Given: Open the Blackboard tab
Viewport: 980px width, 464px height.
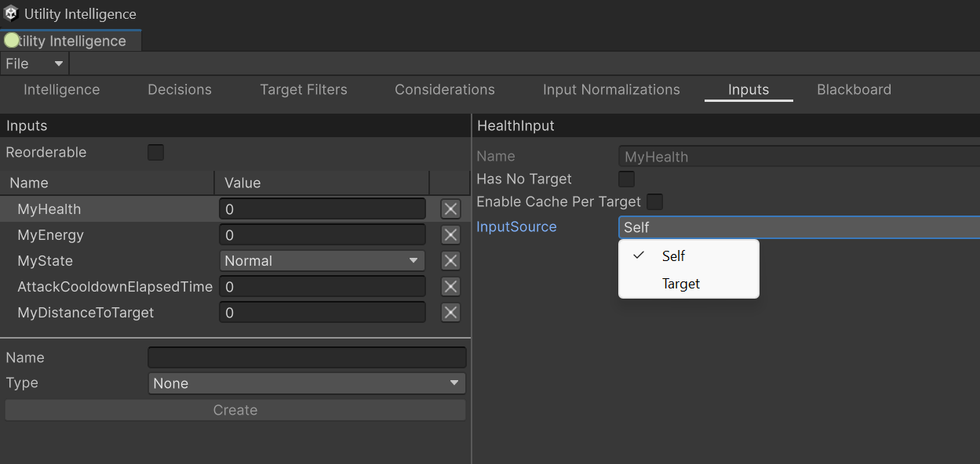Looking at the screenshot, I should click(x=854, y=89).
